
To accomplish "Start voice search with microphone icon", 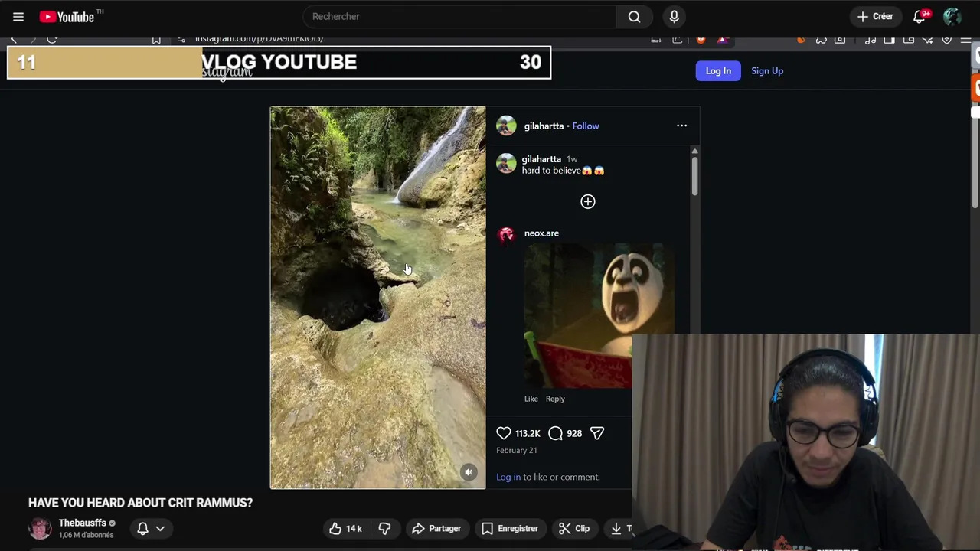I will 674,16.
